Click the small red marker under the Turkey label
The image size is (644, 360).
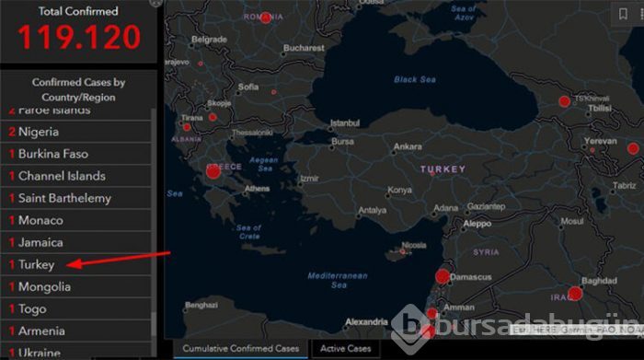432,174
